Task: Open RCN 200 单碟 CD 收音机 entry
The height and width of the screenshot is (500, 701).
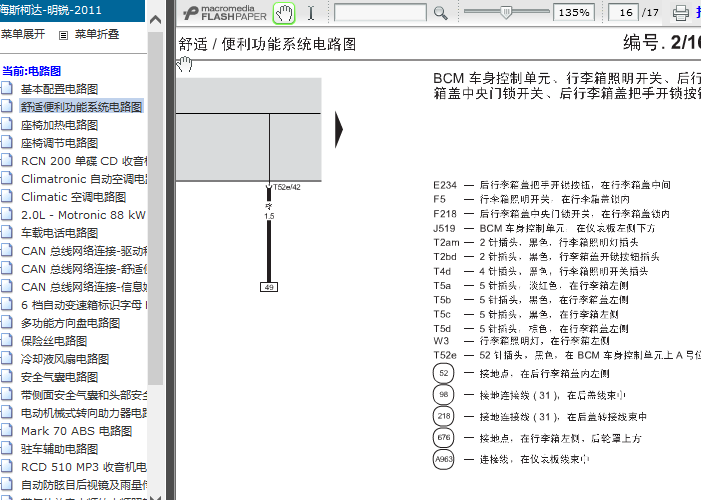Action: (84, 161)
